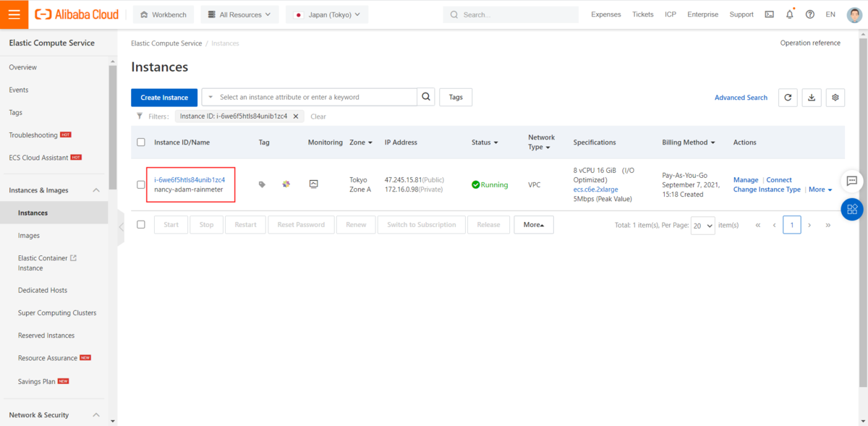Open the Workbench button in header
The image size is (868, 426).
coord(163,14)
